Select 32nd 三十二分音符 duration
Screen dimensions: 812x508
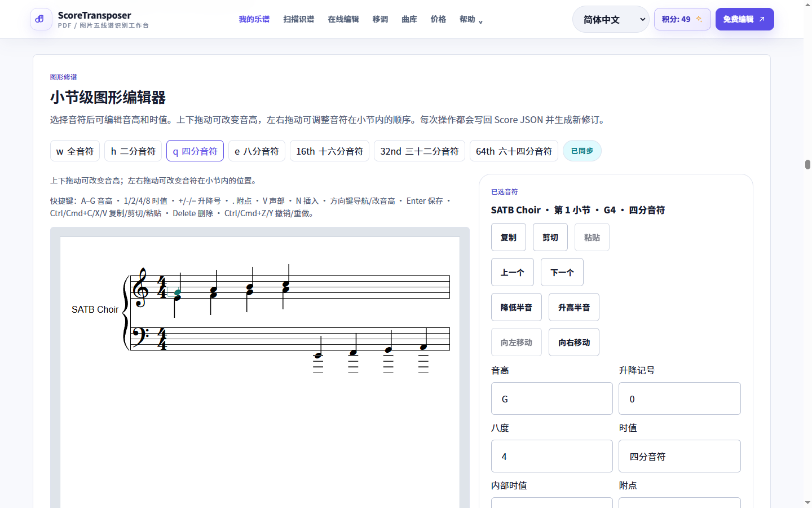[420, 151]
